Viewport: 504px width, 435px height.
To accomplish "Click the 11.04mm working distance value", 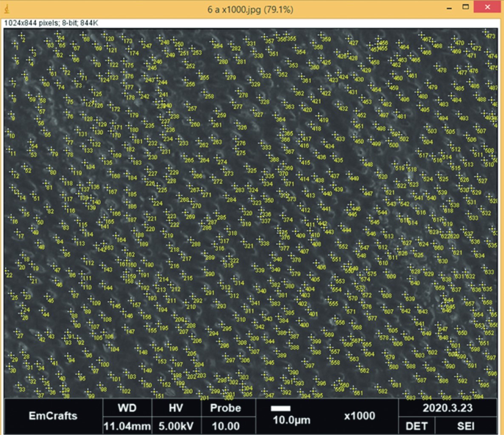I will [x=127, y=426].
